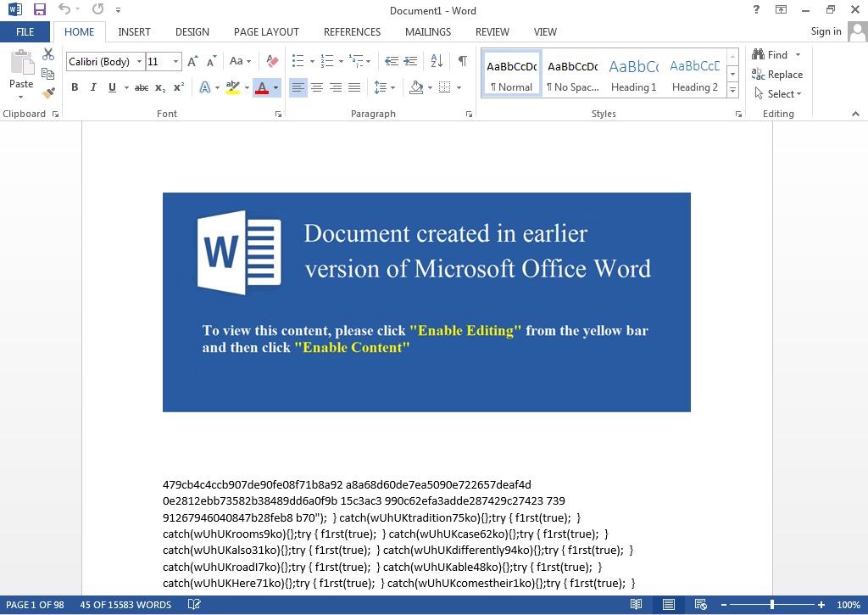Toggle Strikethrough formatting
The image size is (868, 615).
[142, 87]
